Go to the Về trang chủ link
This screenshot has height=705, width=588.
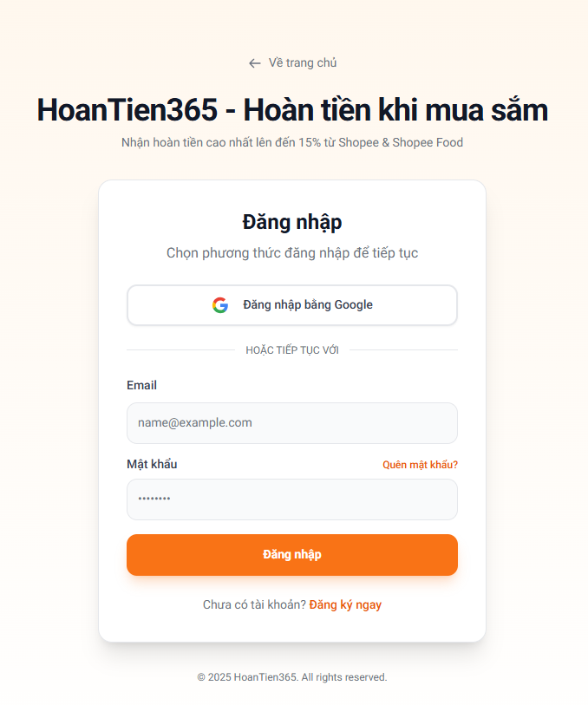coord(302,63)
